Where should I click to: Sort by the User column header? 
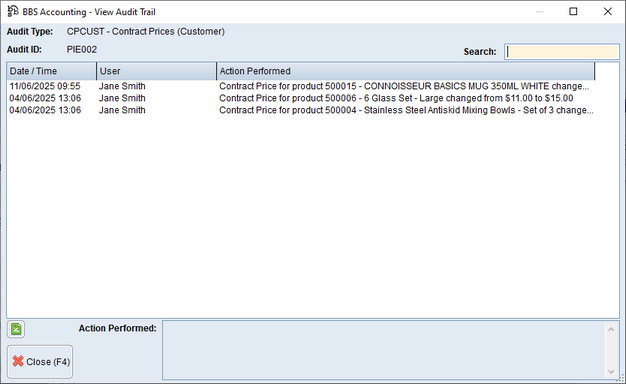tap(156, 71)
